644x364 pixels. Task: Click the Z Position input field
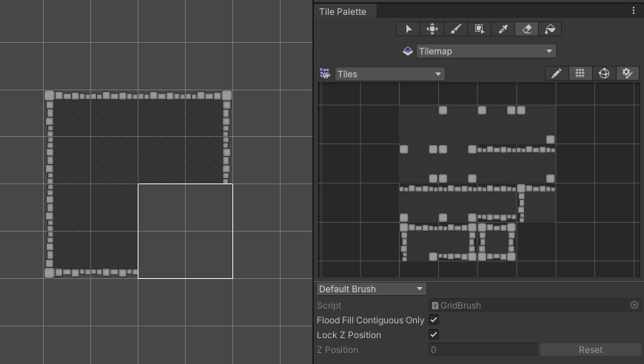[483, 350]
